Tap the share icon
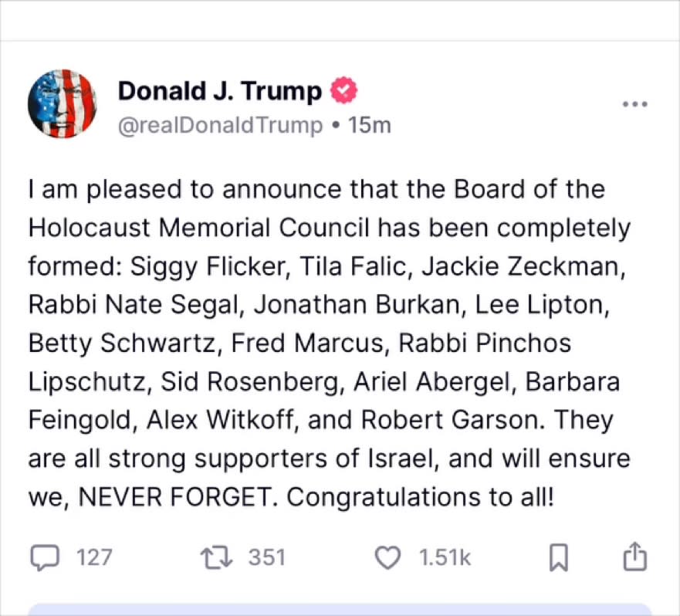 (x=634, y=557)
